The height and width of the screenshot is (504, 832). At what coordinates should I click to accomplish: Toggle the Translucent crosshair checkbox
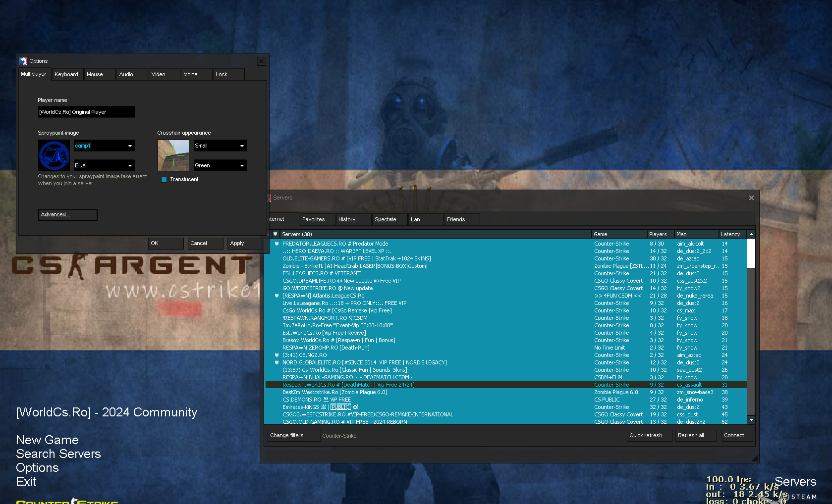164,180
